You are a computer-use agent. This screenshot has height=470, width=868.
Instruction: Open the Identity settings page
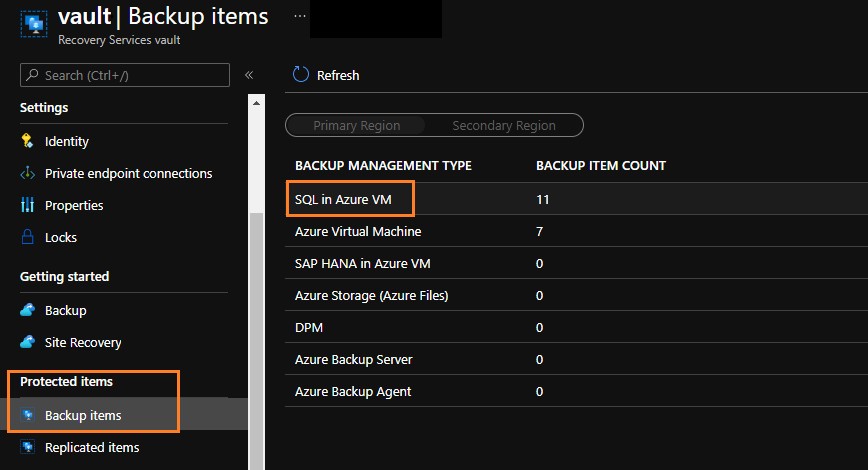pos(66,142)
